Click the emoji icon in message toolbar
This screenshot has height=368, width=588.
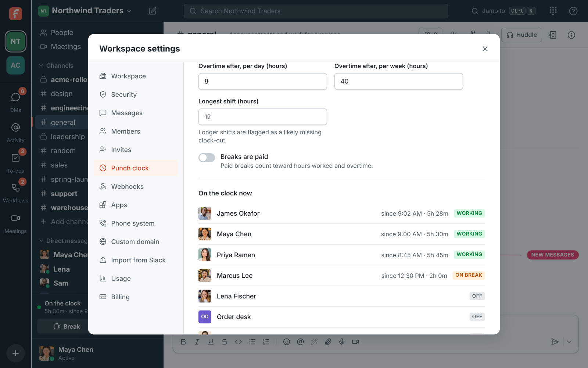(287, 342)
